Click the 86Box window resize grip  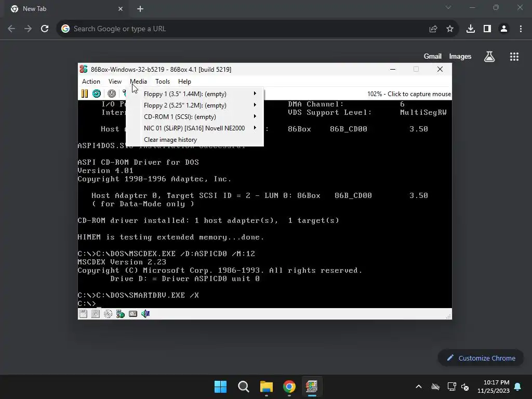448,316
